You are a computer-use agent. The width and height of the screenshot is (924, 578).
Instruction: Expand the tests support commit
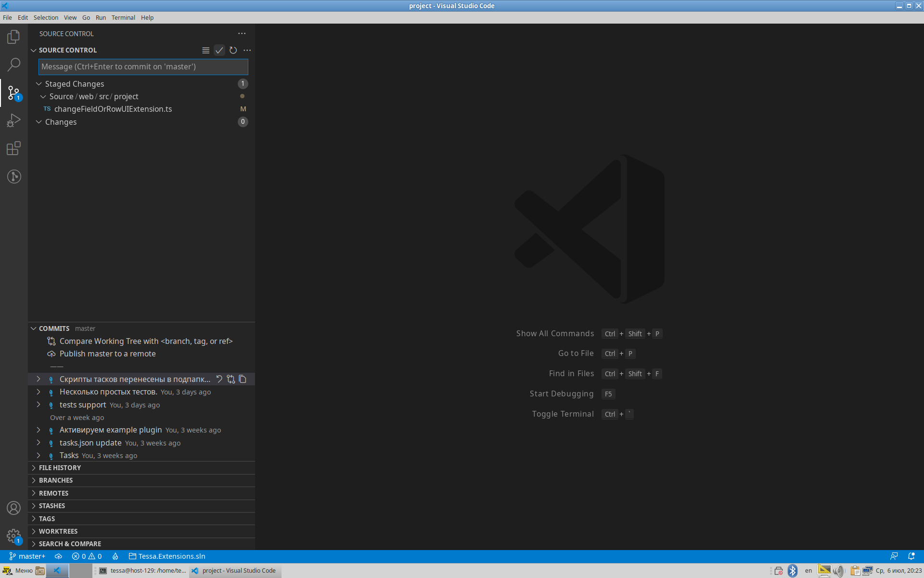pos(38,405)
